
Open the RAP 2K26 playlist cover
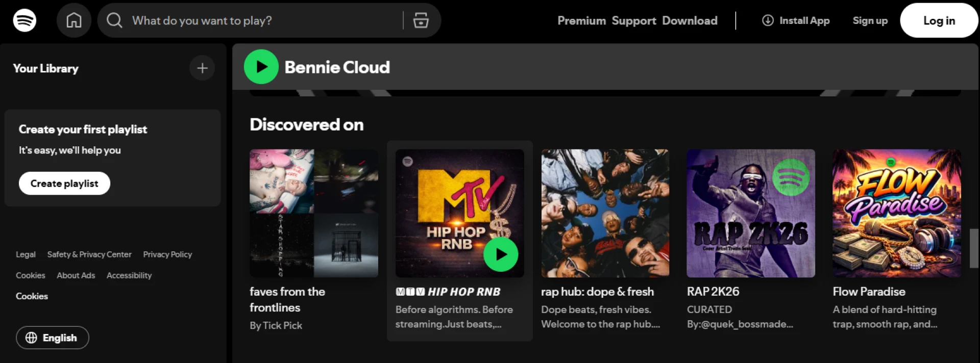(750, 213)
